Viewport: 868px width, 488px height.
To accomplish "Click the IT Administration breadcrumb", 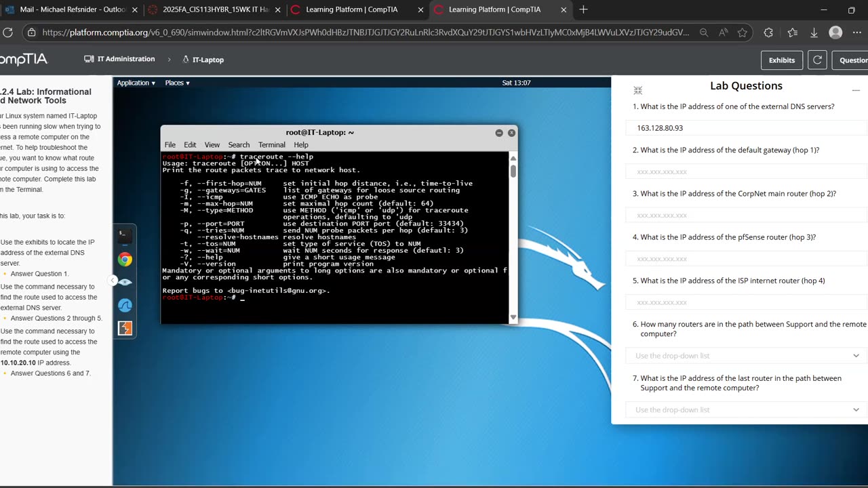I will [x=119, y=59].
